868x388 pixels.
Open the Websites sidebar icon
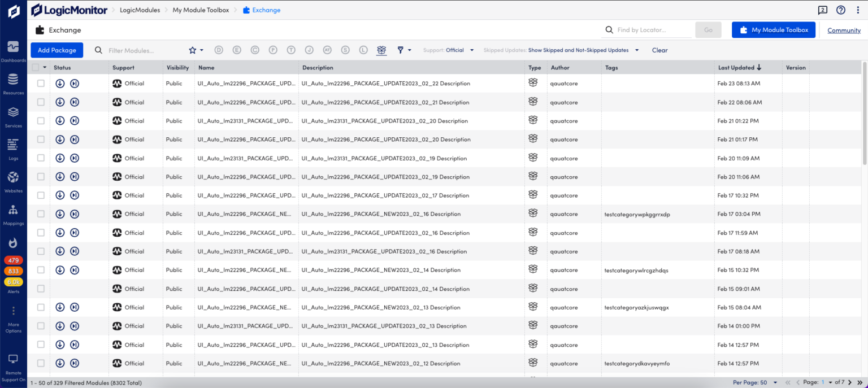(13, 180)
